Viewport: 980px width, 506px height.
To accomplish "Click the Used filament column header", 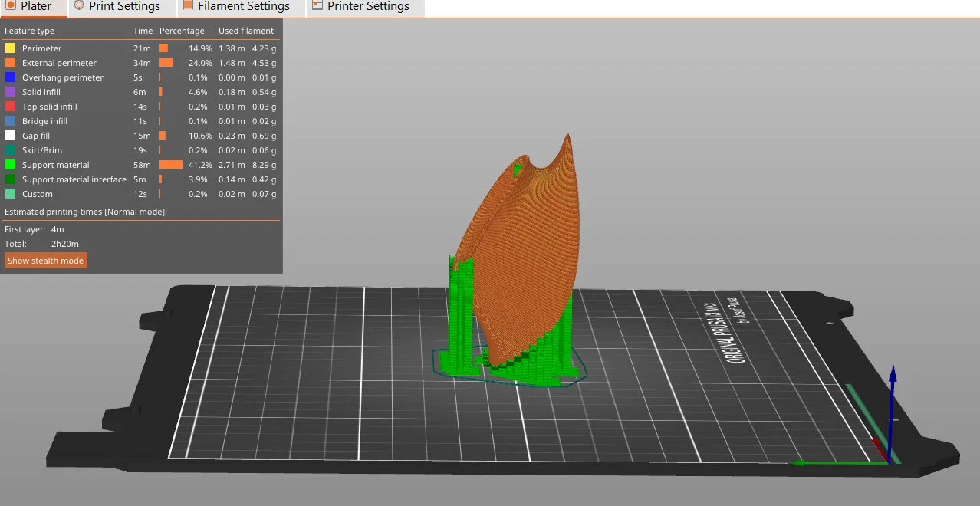I will pyautogui.click(x=246, y=31).
